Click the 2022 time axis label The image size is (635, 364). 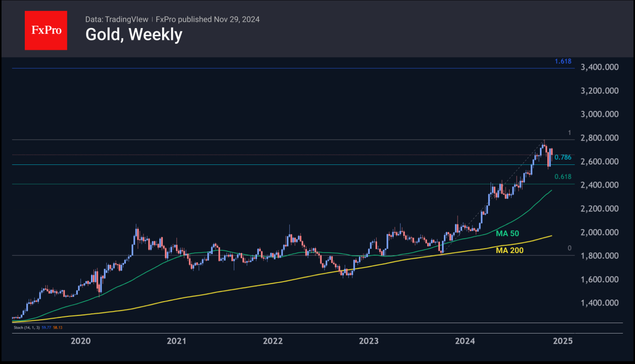point(273,341)
